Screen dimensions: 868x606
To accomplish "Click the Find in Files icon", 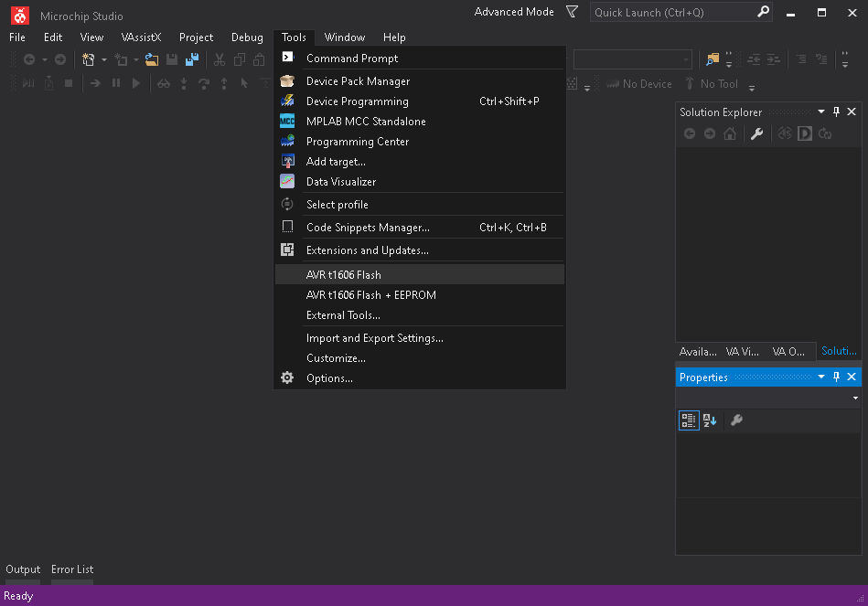I will point(713,58).
